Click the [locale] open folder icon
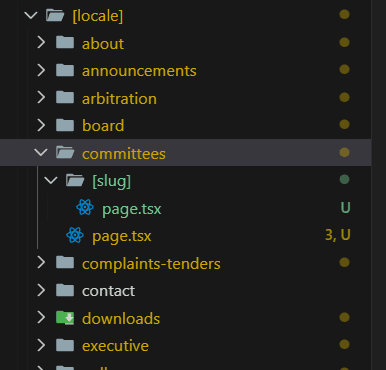Viewport: 386px width, 370px height. [x=55, y=15]
